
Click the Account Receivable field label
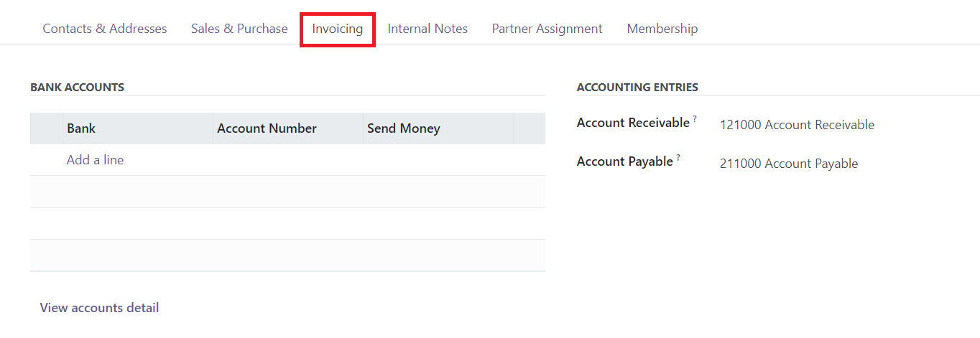point(632,123)
